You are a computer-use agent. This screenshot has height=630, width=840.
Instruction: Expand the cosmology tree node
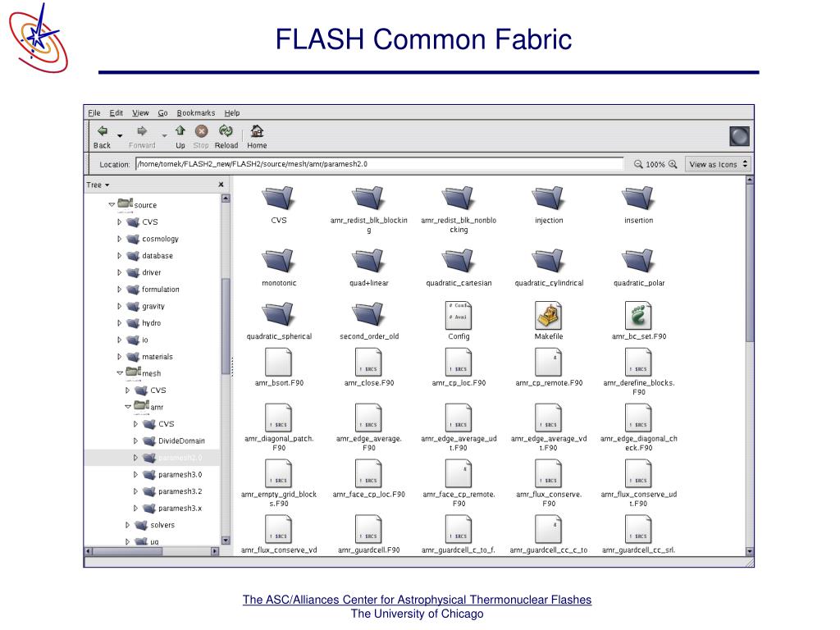[120, 239]
